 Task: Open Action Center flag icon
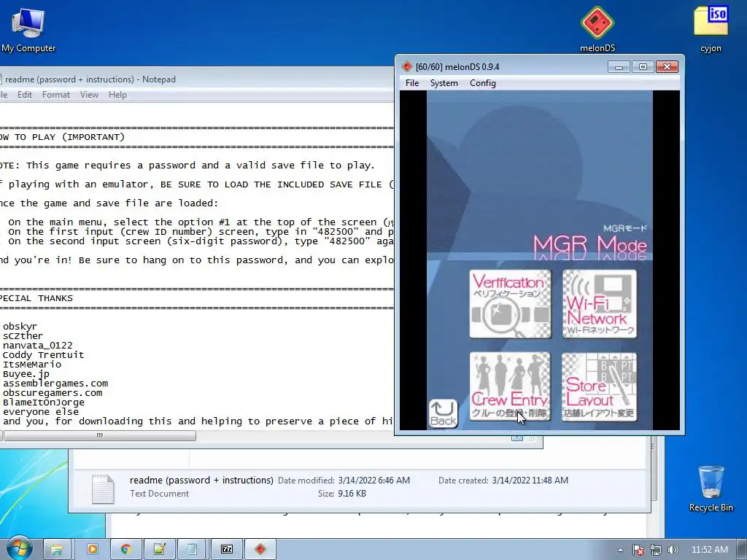(x=638, y=550)
